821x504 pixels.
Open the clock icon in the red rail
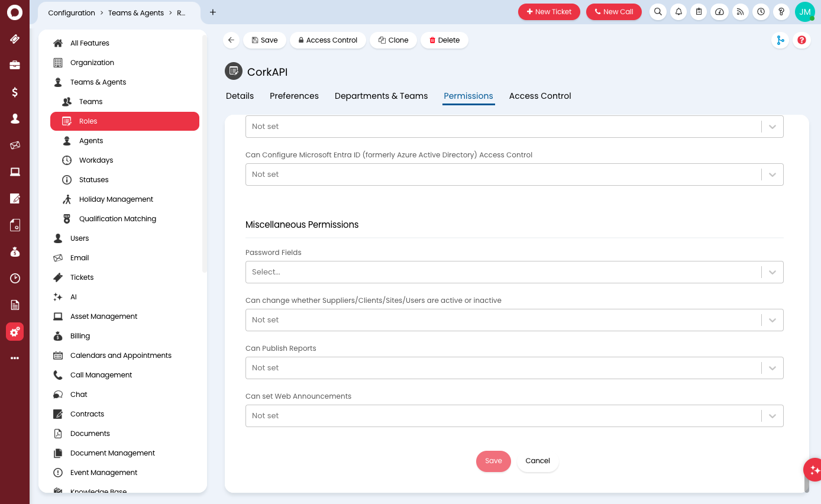[x=15, y=278]
